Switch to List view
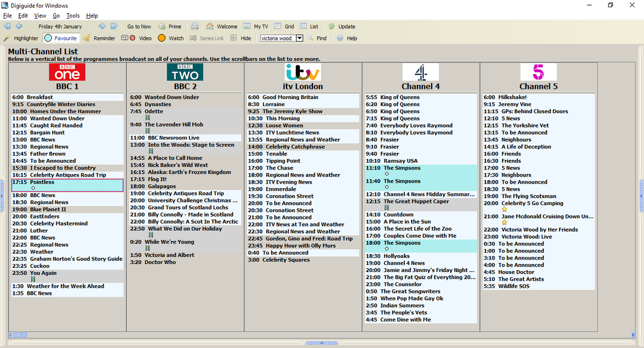 tap(309, 27)
